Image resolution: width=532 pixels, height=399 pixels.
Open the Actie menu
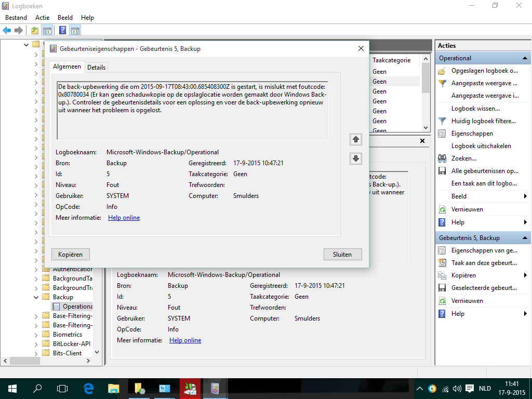(x=42, y=18)
